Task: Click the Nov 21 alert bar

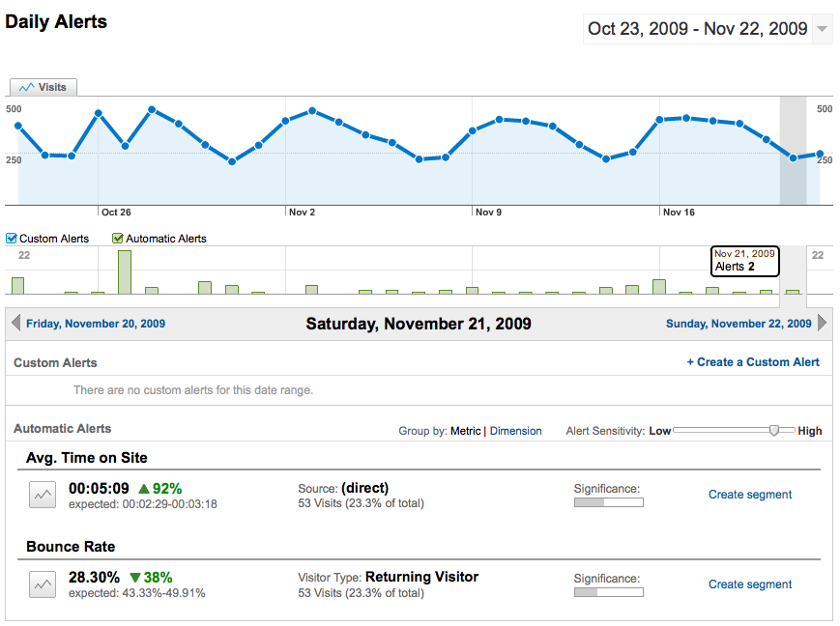Action: [x=793, y=291]
